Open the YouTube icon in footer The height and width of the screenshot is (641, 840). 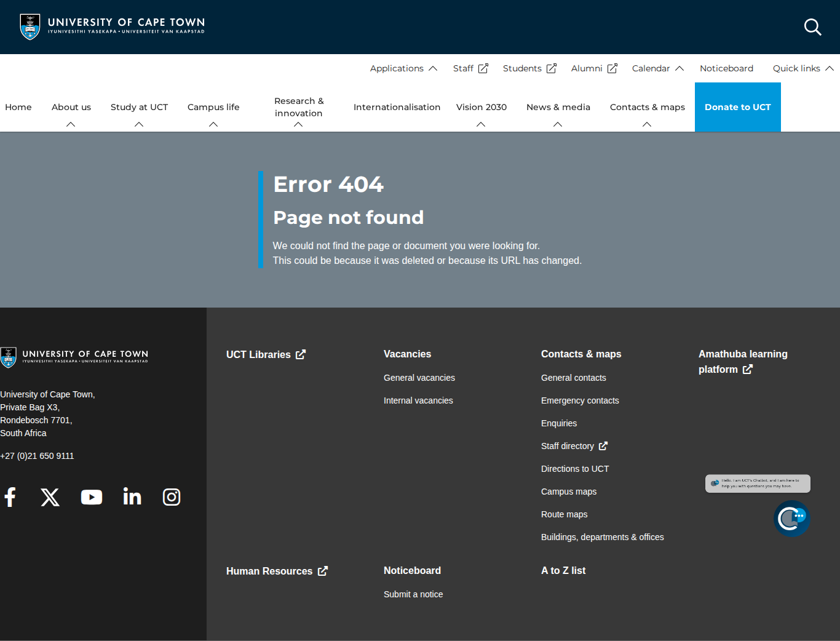tap(92, 497)
